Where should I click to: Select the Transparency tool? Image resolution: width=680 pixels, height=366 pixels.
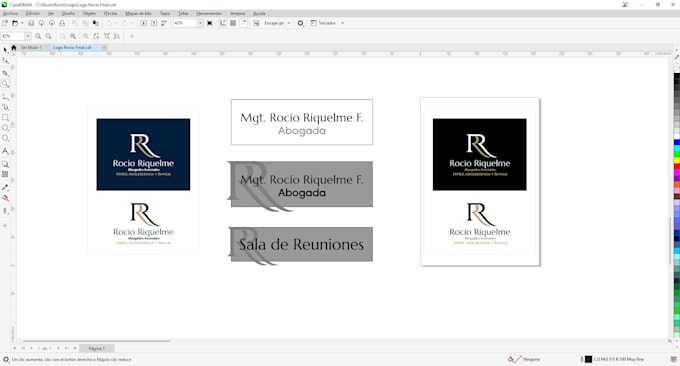coord(5,174)
